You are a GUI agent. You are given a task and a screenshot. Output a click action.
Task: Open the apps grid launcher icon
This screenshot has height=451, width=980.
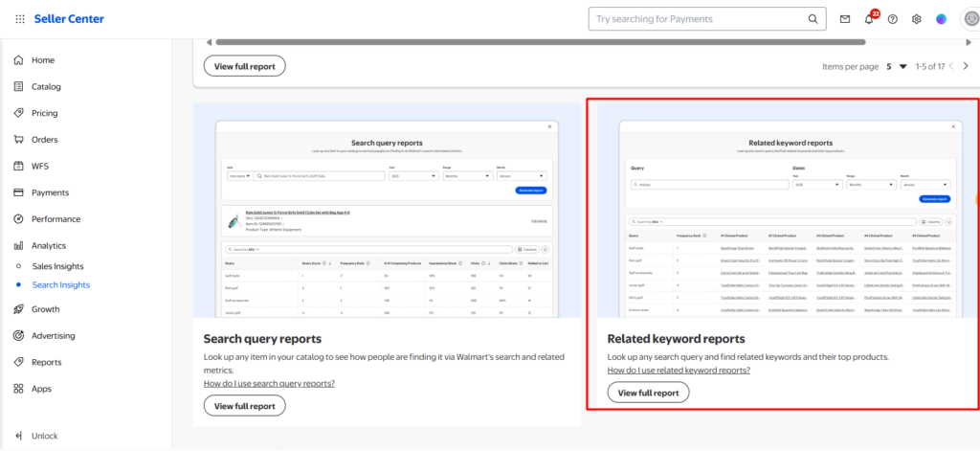point(20,19)
